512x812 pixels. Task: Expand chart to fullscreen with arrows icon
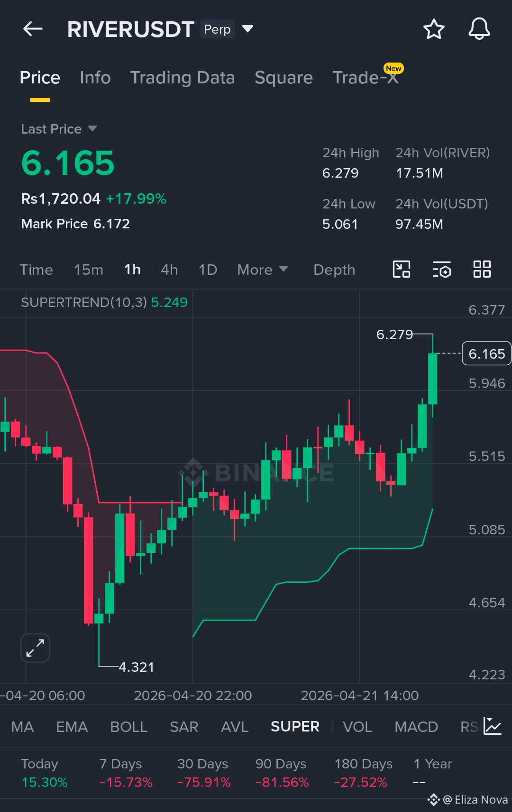point(35,648)
